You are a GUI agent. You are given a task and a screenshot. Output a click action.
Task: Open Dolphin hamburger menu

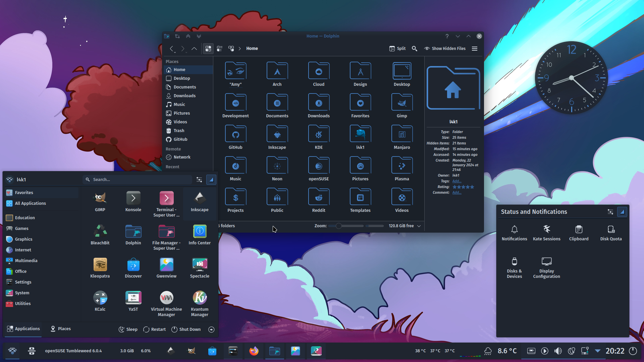475,49
